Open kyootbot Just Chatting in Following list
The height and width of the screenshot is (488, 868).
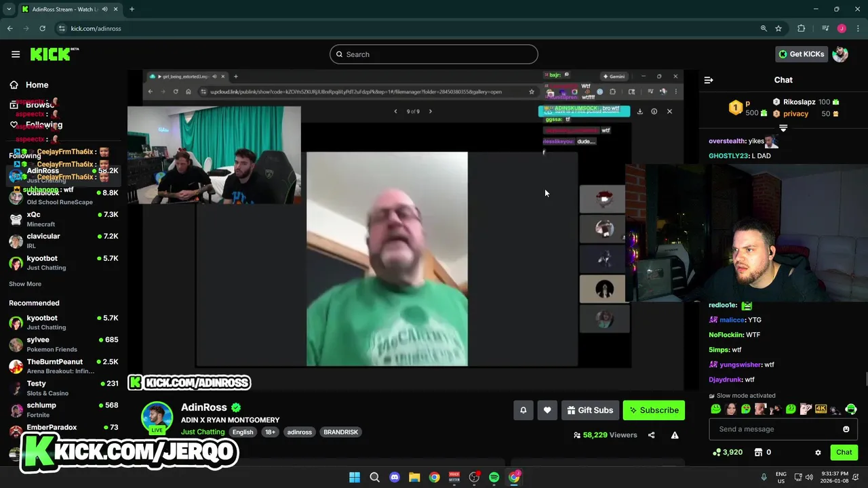(64, 263)
